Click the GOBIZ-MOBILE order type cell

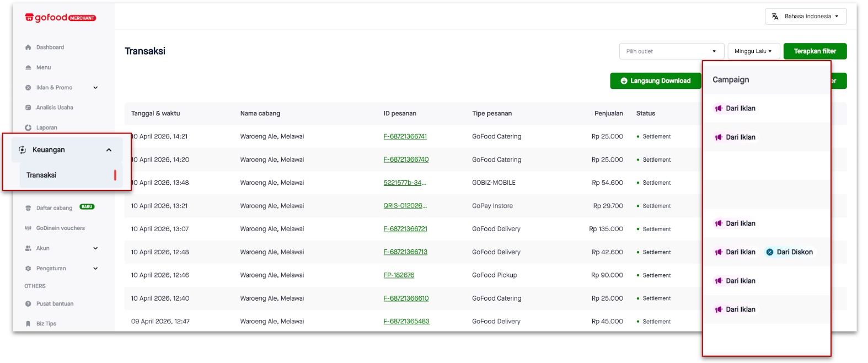click(494, 183)
